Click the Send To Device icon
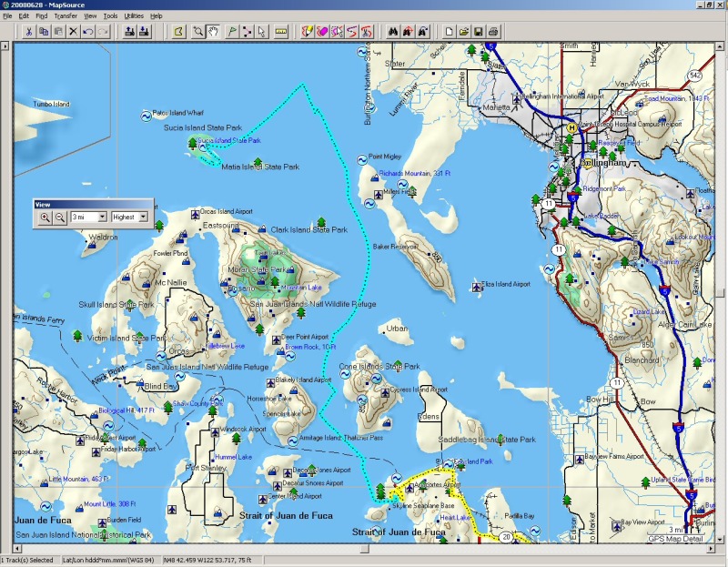728x567 pixels. point(129,32)
